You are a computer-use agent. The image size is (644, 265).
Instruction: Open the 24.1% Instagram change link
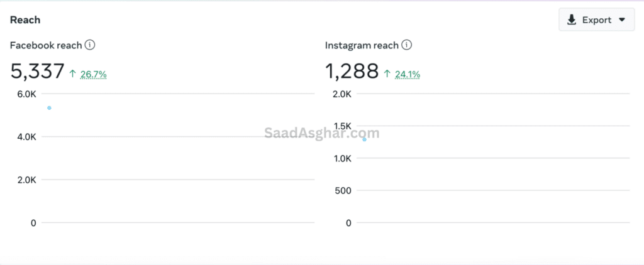408,74
